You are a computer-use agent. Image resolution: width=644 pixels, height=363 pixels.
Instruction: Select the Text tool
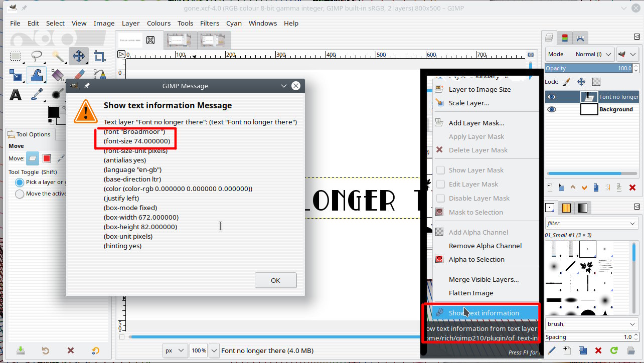pyautogui.click(x=16, y=94)
